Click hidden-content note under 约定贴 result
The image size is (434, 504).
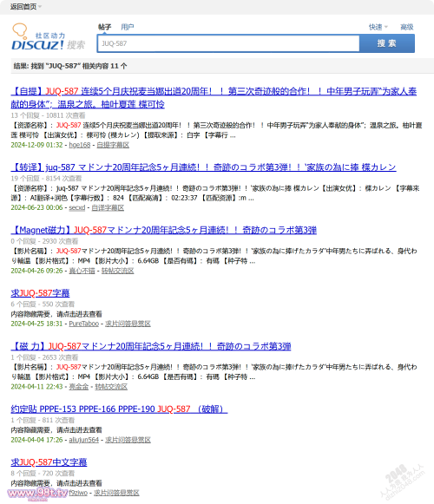(x=56, y=430)
